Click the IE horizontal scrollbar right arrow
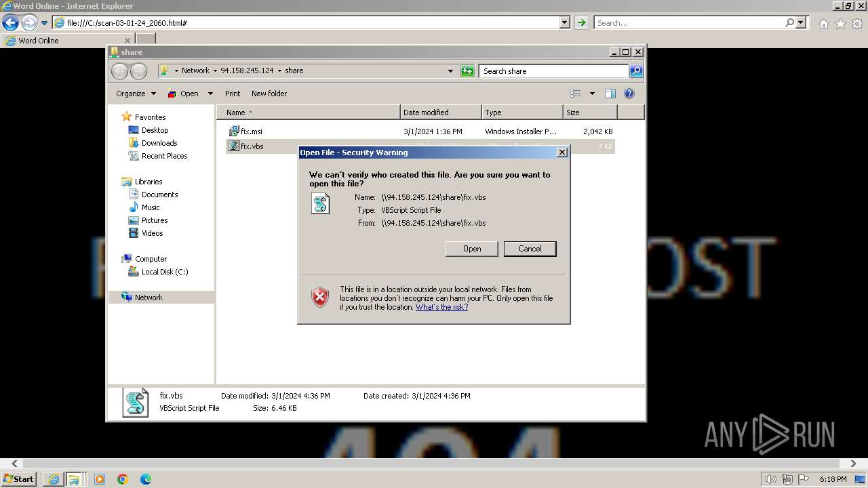The image size is (868, 488). point(853,464)
